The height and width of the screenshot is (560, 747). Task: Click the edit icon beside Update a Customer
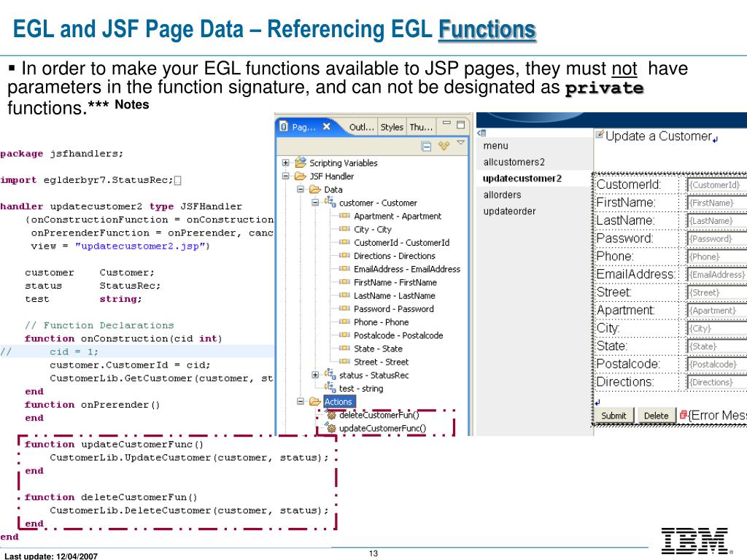[x=600, y=134]
